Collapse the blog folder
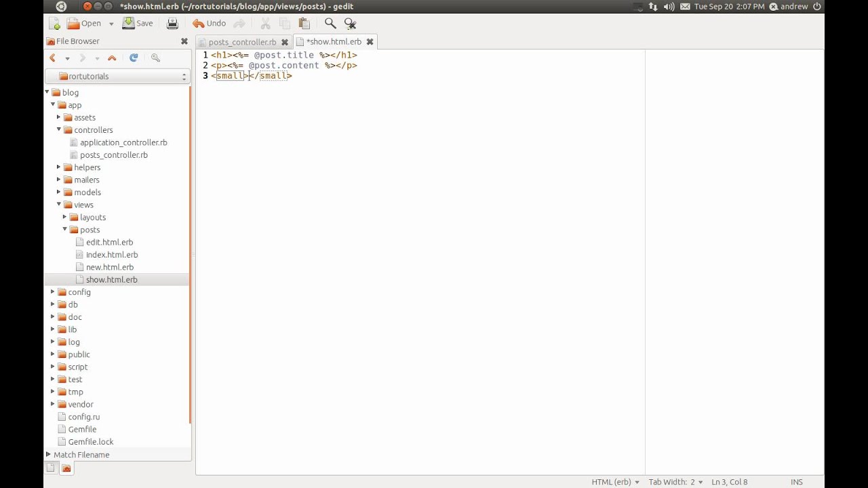This screenshot has width=868, height=488. pyautogui.click(x=47, y=92)
